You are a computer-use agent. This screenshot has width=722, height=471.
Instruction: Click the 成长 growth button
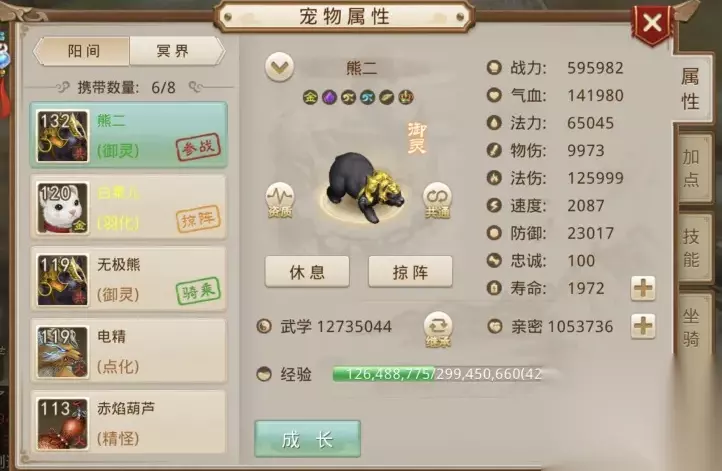[307, 439]
